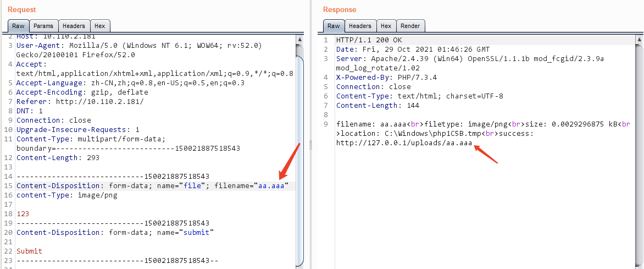Click the request pane scroll-up arrow

tap(300, 40)
